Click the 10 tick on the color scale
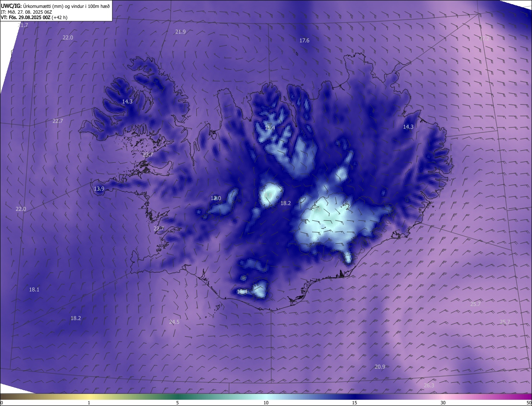Screen dimensions: 532x406 (266, 403)
